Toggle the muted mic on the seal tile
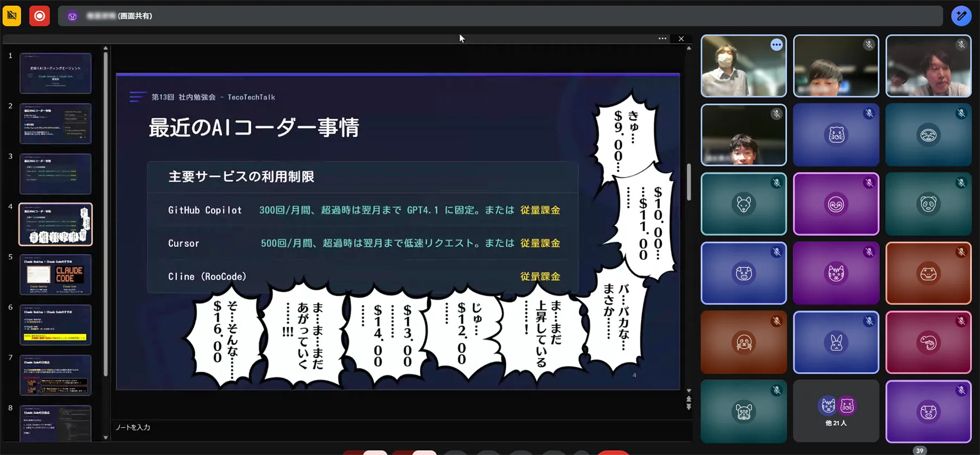This screenshot has height=455, width=980. 777,321
